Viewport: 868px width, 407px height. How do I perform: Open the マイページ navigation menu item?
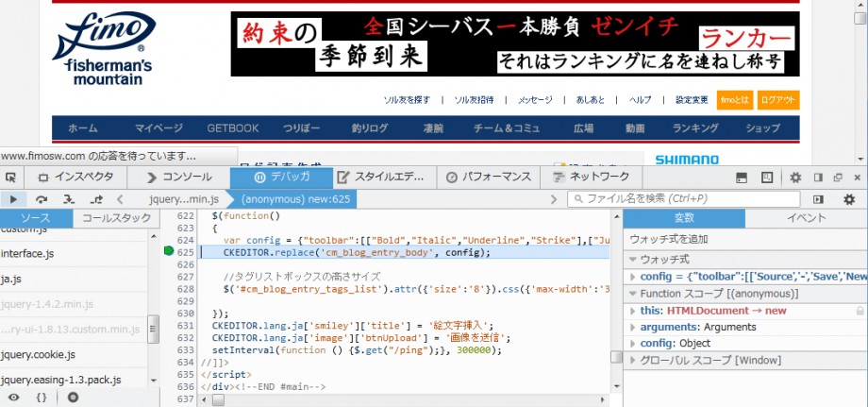(x=159, y=128)
